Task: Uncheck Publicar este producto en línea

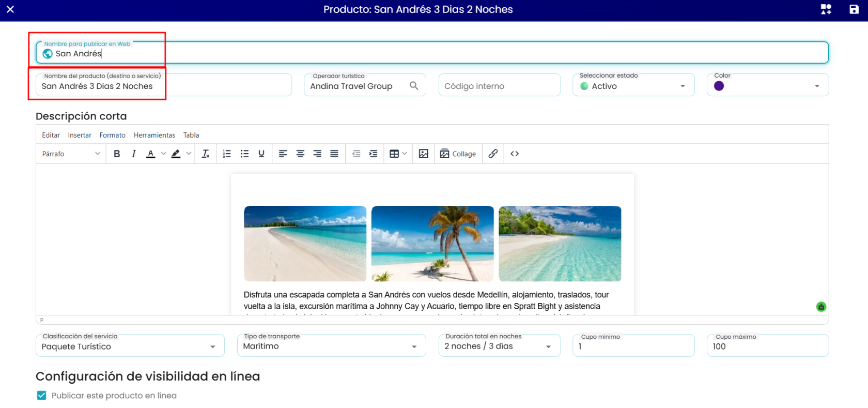Action: click(x=42, y=396)
